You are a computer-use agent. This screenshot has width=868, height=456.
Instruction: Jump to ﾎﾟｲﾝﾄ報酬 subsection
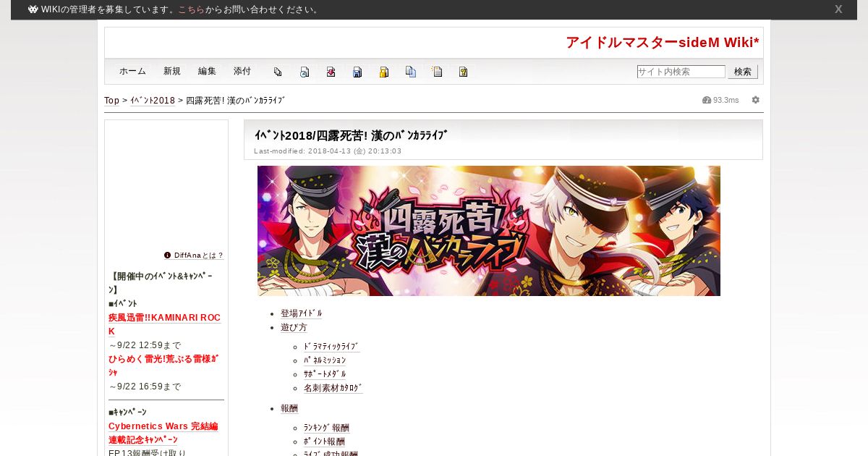[324, 442]
